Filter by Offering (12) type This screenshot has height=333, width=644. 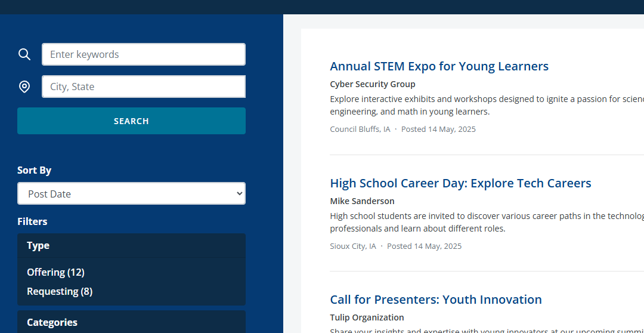pos(55,272)
